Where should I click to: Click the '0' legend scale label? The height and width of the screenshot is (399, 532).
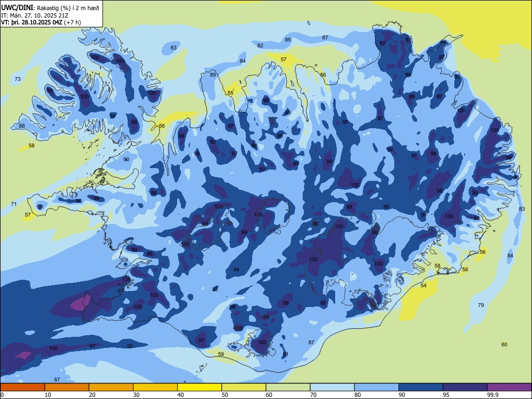[x=2, y=395]
